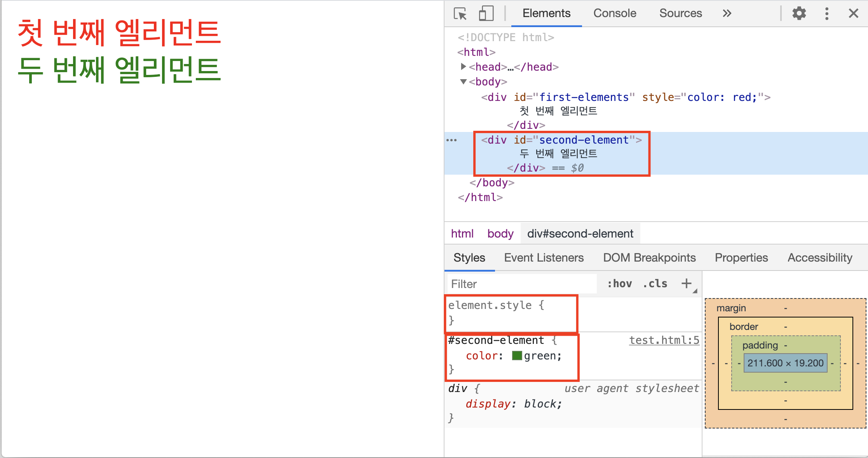Toggle the device toolbar icon
Screen dimensions: 868x458
(x=486, y=14)
